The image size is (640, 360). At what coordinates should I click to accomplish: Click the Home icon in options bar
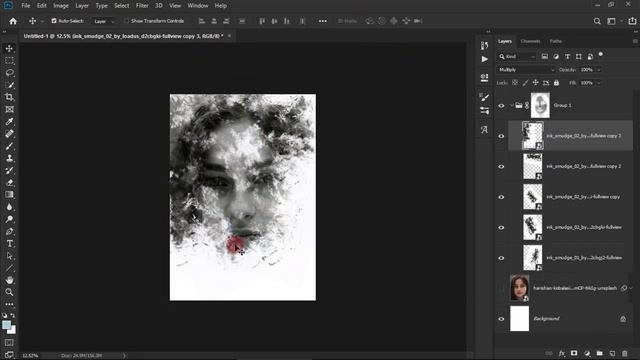coord(13,21)
